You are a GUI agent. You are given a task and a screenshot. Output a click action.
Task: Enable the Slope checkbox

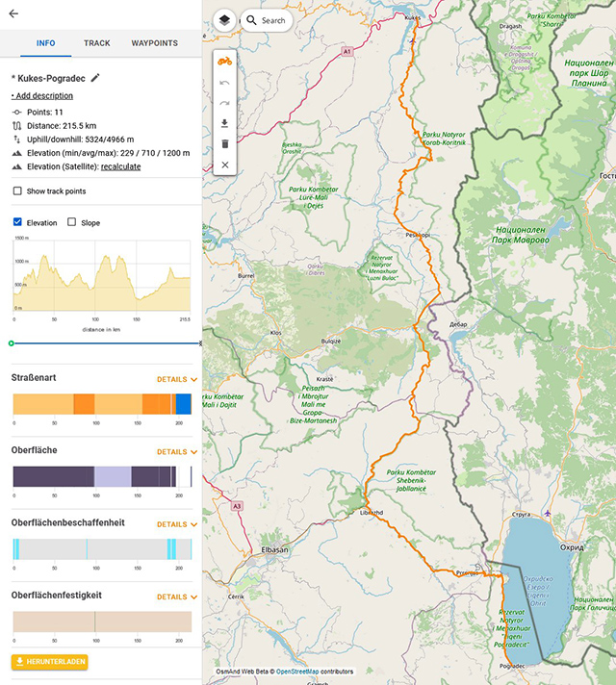pos(72,222)
